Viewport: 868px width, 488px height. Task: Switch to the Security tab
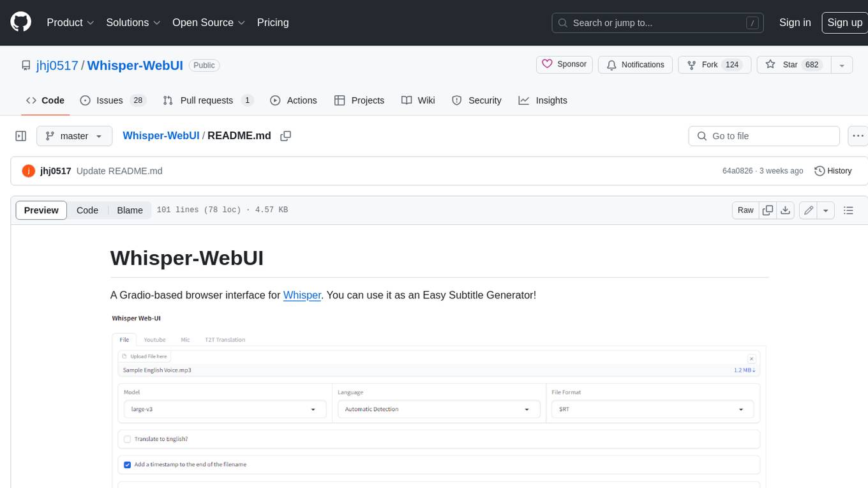[476, 100]
